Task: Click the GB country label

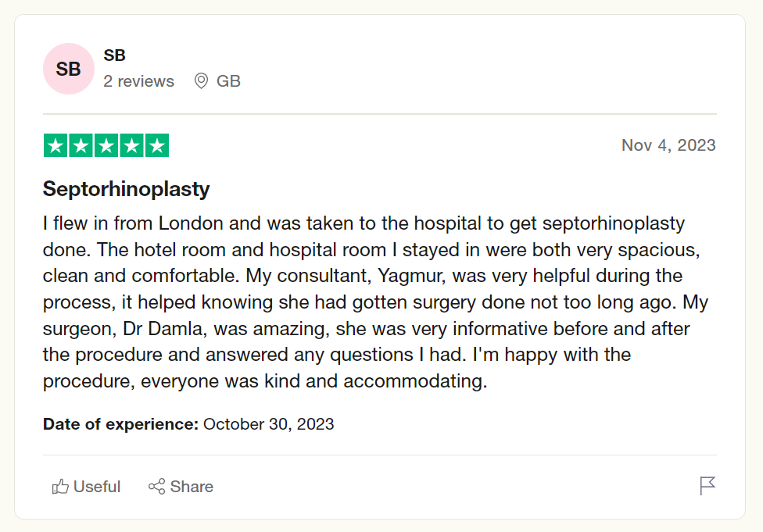Action: point(228,81)
